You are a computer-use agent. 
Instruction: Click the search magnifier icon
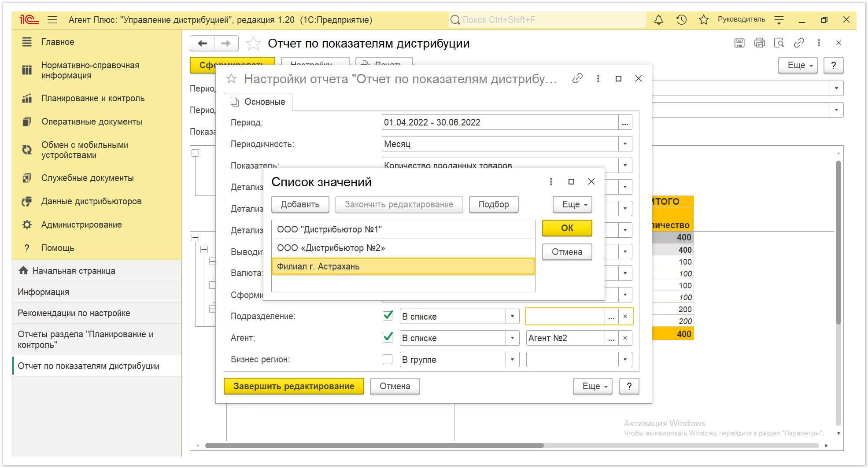click(455, 20)
